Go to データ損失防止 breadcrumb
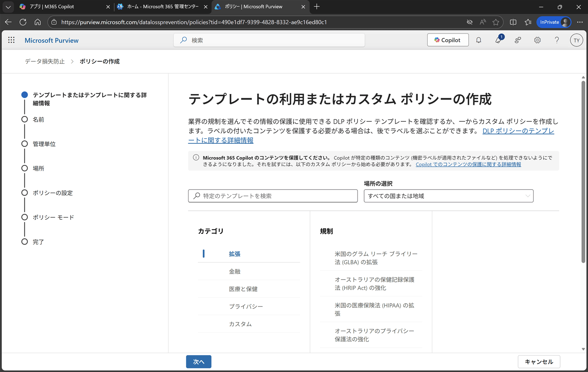The height and width of the screenshot is (372, 588). click(45, 61)
